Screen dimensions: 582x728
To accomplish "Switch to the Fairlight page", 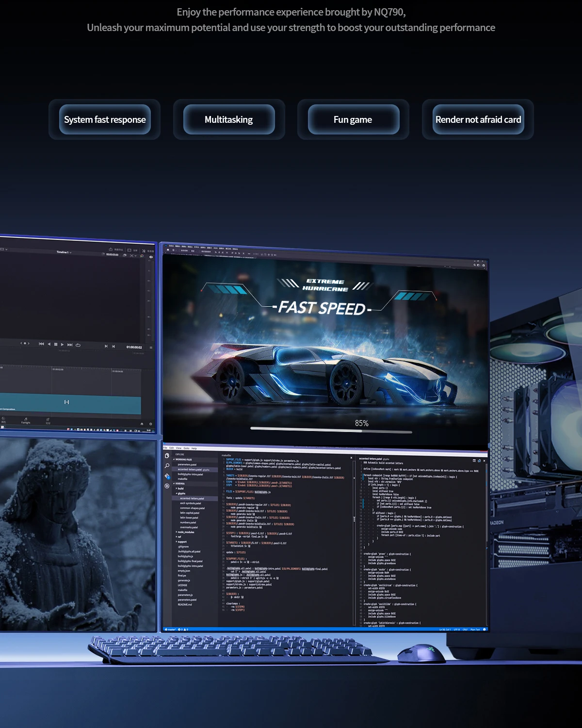I will [x=26, y=420].
